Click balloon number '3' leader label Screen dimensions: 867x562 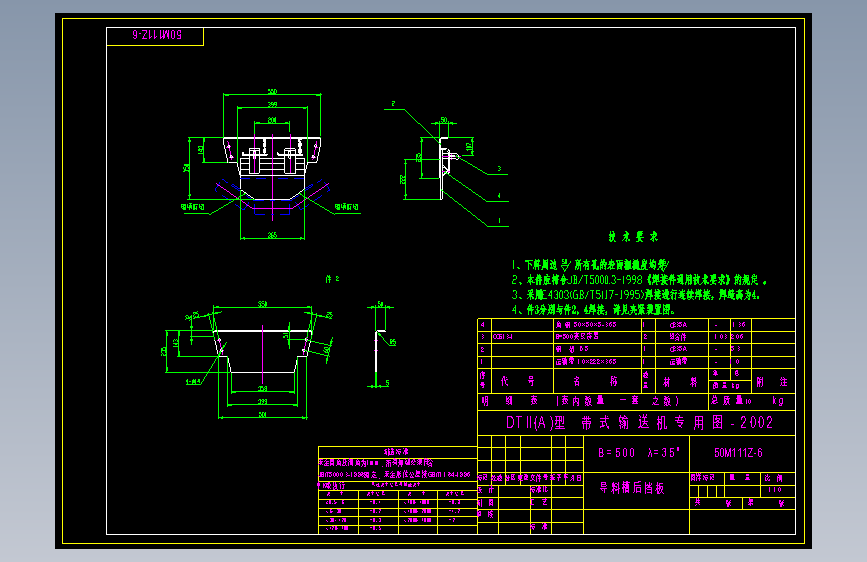pos(499,169)
